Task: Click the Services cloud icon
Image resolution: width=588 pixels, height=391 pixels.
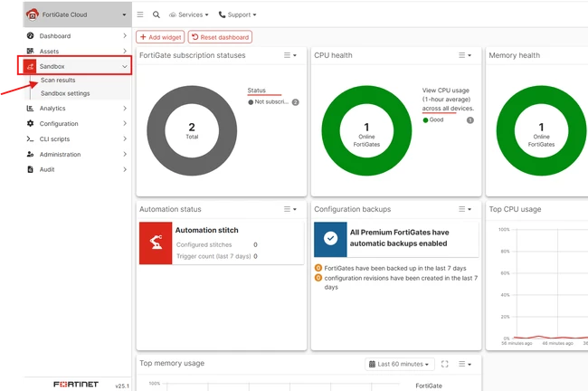Action: (173, 15)
